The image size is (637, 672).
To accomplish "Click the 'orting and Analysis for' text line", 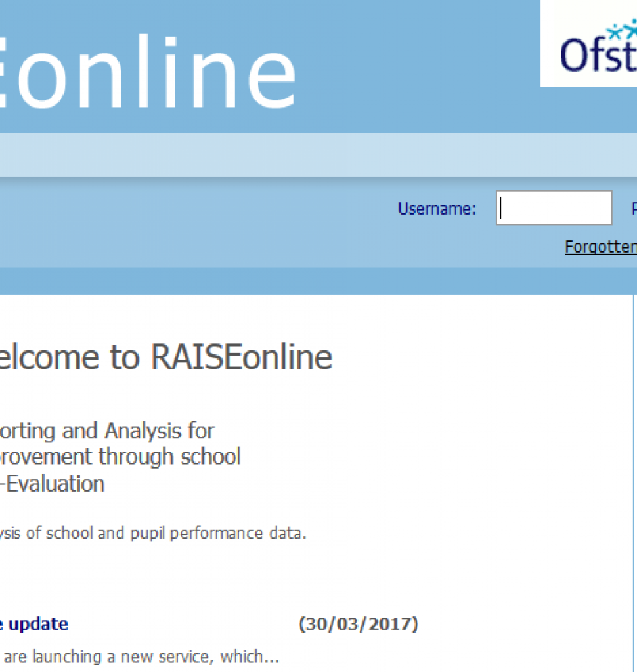I will click(x=107, y=430).
